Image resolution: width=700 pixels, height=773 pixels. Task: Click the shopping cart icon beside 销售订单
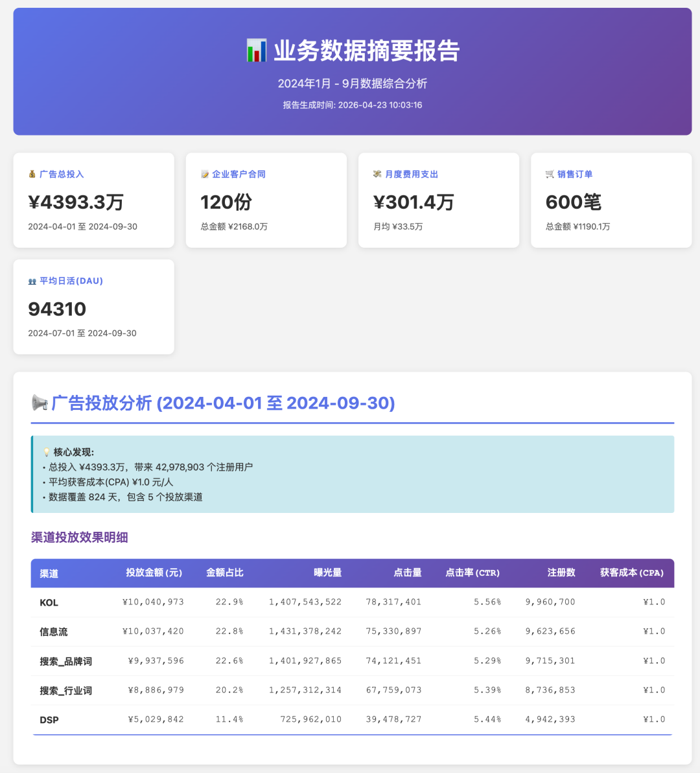click(x=550, y=174)
